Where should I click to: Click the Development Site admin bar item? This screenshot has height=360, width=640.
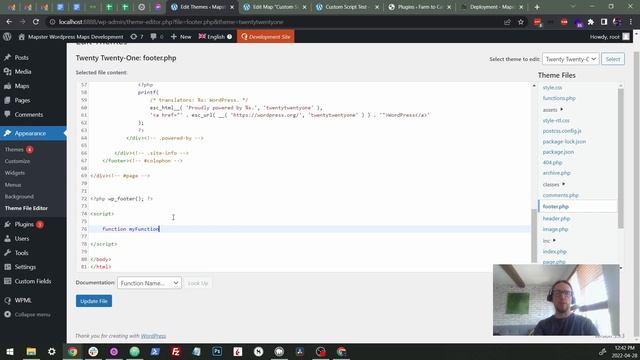tap(266, 37)
